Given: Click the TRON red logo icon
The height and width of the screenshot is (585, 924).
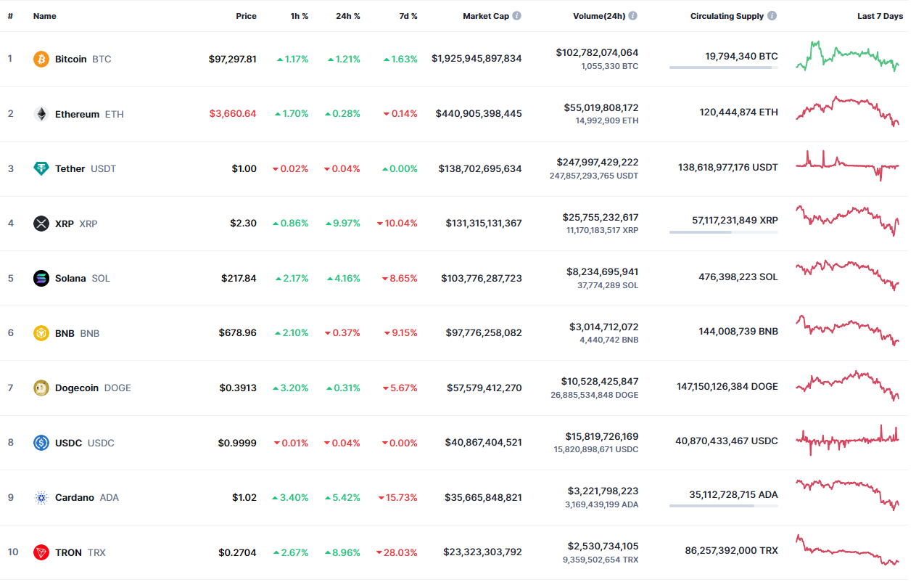Looking at the screenshot, I should coord(41,552).
